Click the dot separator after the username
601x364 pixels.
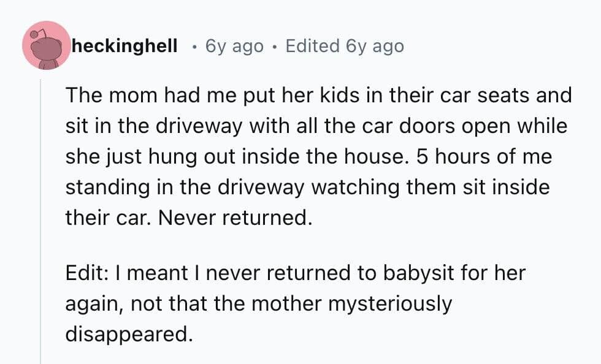pyautogui.click(x=194, y=46)
